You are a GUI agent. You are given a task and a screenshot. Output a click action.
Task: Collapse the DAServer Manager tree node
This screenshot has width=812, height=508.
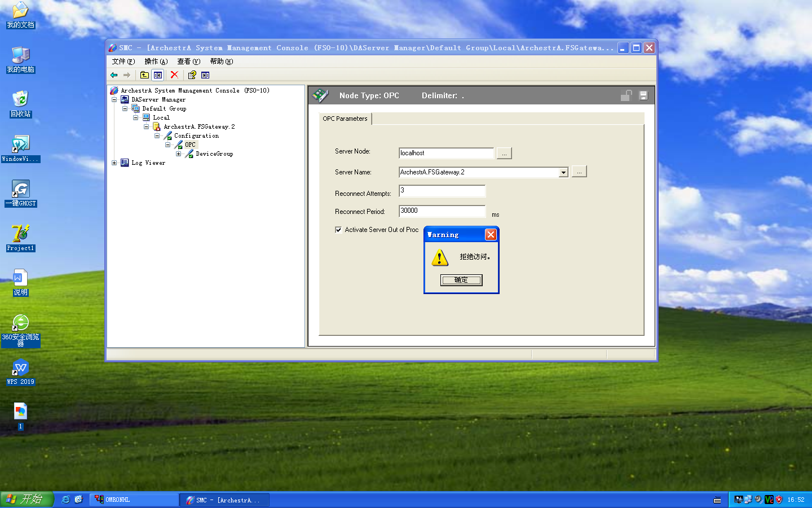pos(114,99)
